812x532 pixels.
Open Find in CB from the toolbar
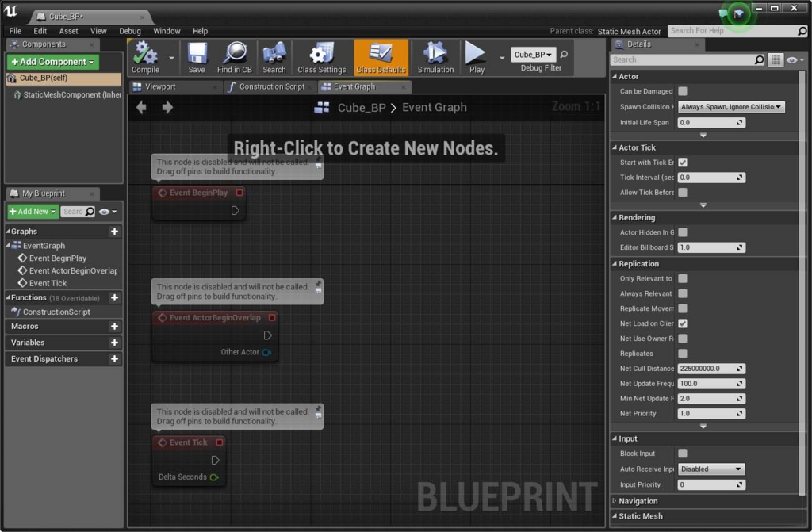235,58
